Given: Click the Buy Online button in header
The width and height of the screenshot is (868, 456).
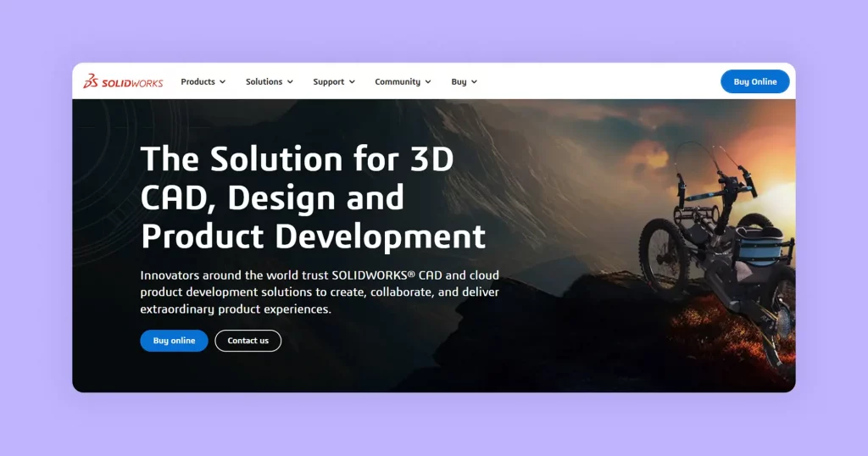Looking at the screenshot, I should pyautogui.click(x=754, y=81).
